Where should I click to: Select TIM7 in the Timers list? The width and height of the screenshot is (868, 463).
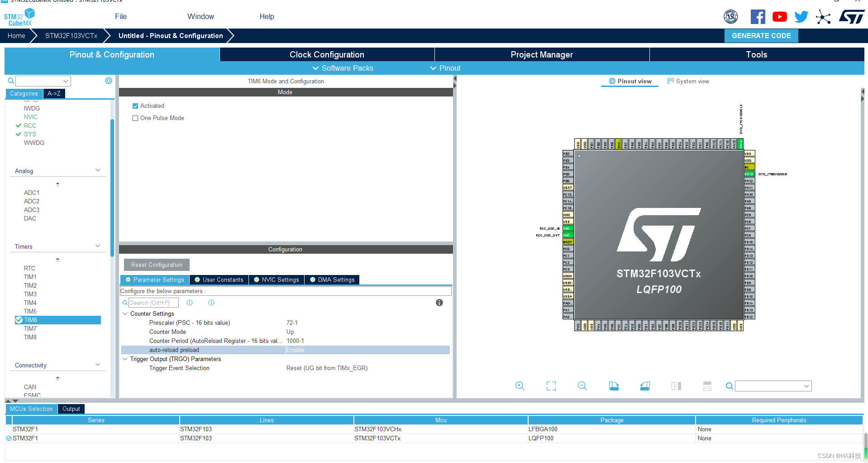pos(30,329)
